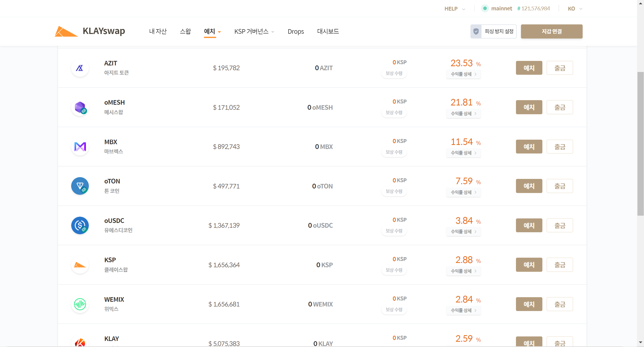Expand 수익률 상세 for MBX

tap(463, 153)
